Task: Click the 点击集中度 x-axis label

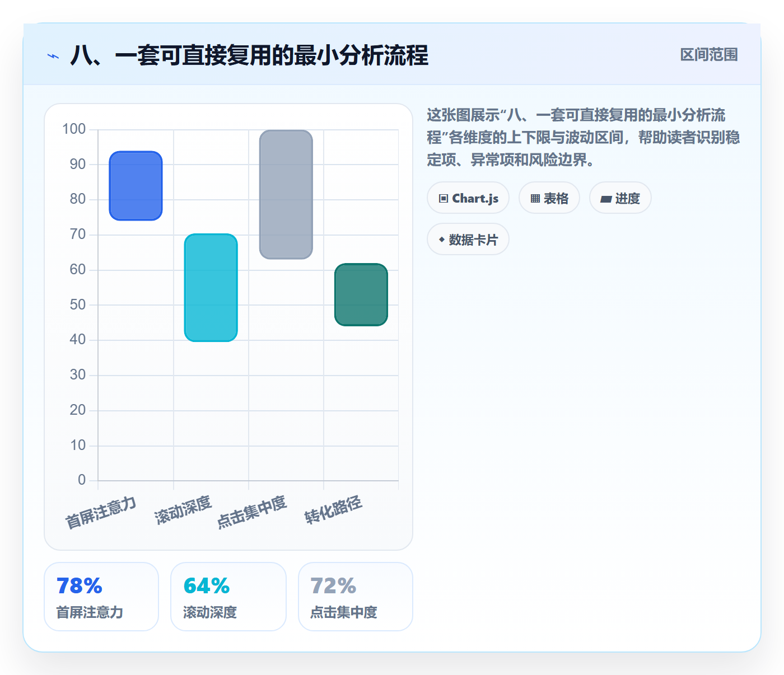Action: coord(252,512)
